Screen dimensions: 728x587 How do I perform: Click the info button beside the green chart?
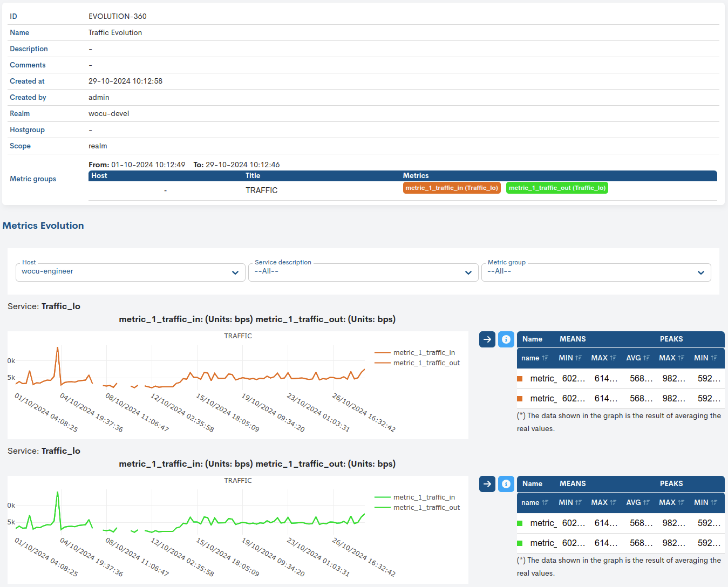(506, 484)
